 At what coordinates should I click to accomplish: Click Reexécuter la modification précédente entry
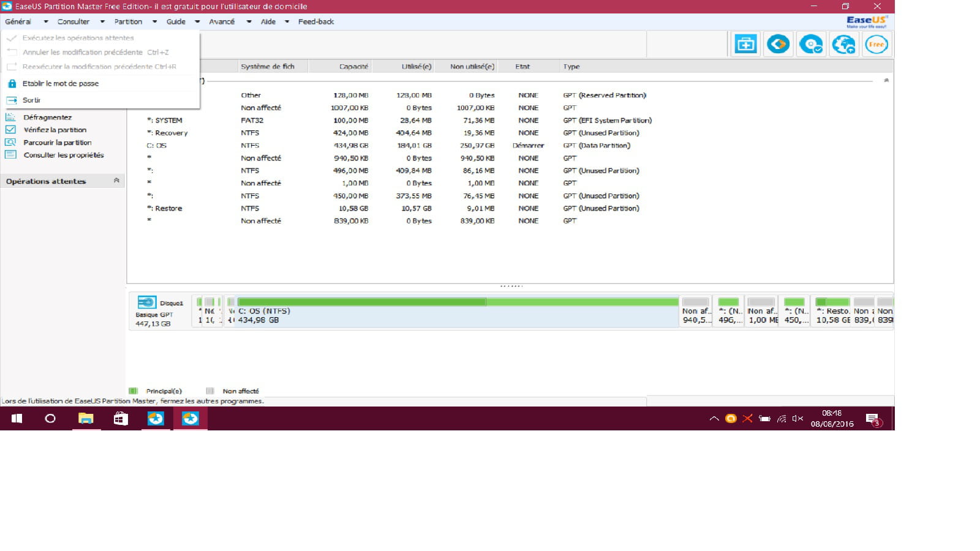tap(99, 66)
